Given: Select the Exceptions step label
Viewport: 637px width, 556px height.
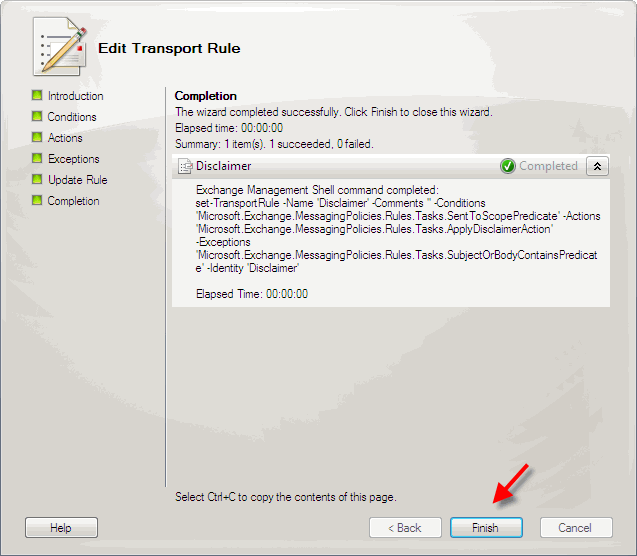Looking at the screenshot, I should pos(74,159).
